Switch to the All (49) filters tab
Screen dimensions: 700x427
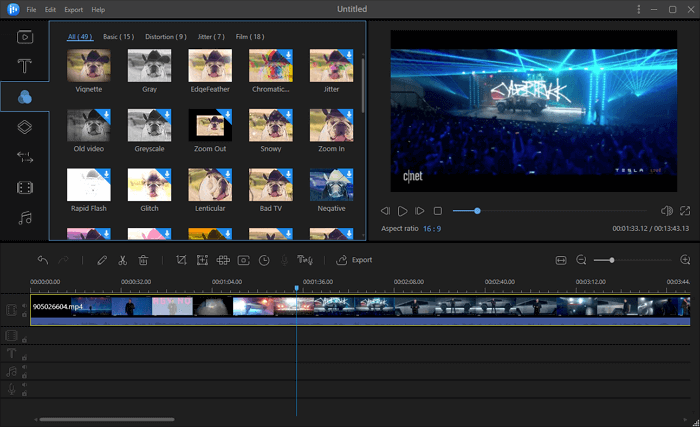(x=80, y=37)
